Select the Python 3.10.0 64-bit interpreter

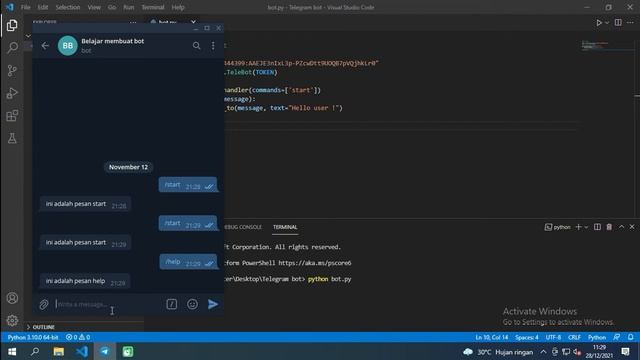[33, 337]
